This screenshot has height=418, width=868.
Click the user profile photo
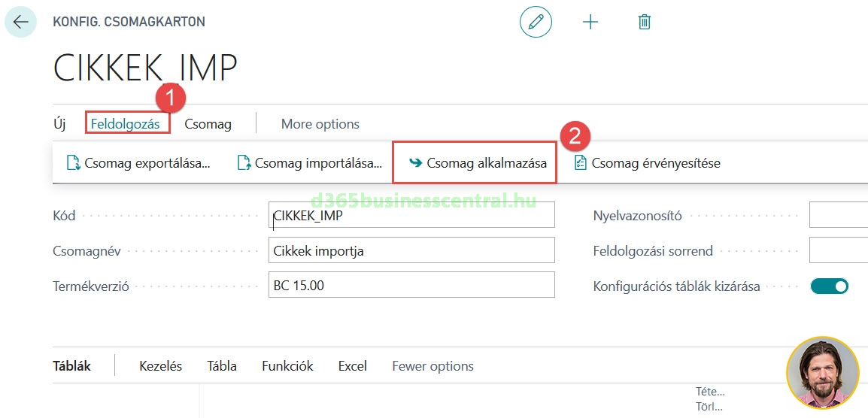822,372
